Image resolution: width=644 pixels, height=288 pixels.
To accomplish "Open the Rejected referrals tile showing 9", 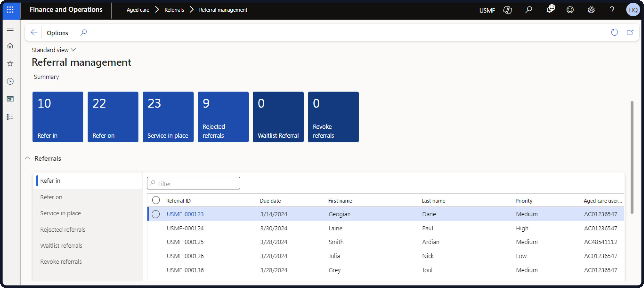I will tap(223, 117).
